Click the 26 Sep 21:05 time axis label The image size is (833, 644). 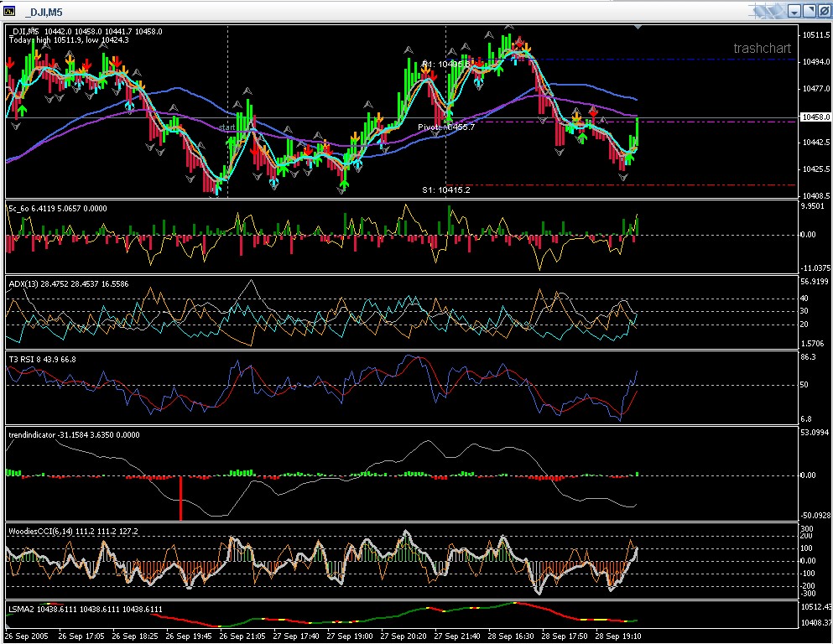click(x=242, y=636)
